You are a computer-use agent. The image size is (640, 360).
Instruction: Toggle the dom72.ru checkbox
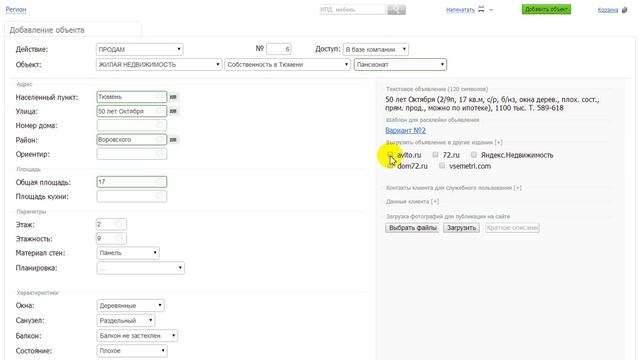(x=390, y=166)
